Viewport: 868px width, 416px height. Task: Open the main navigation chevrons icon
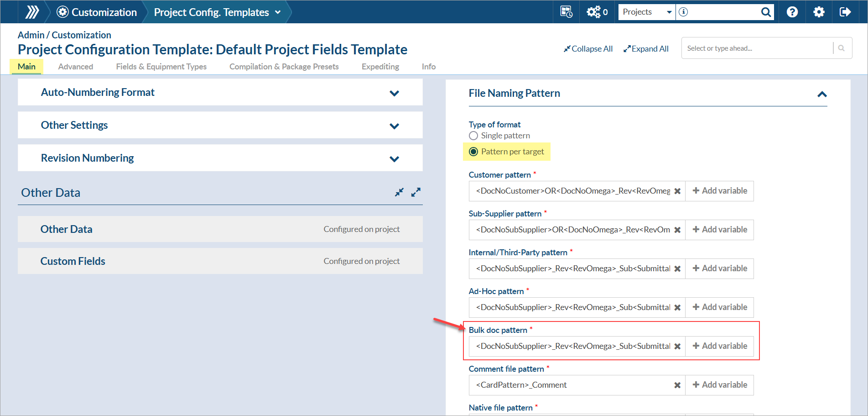click(x=32, y=12)
